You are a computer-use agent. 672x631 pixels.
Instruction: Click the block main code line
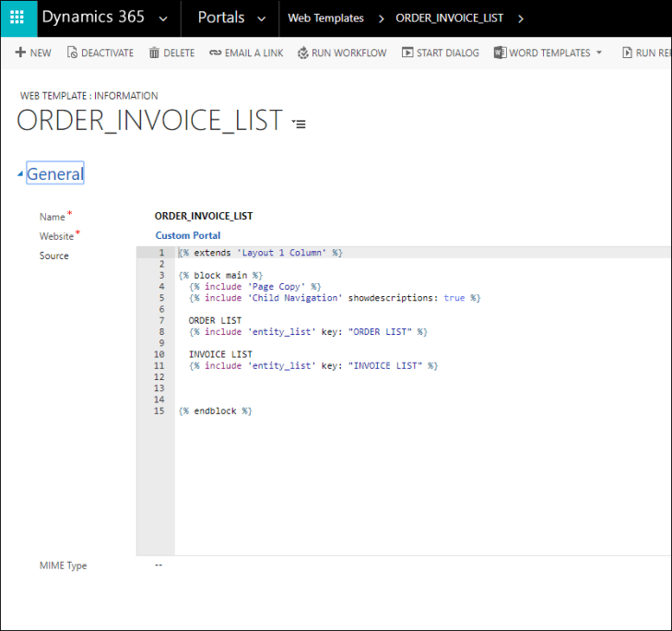click(x=220, y=276)
